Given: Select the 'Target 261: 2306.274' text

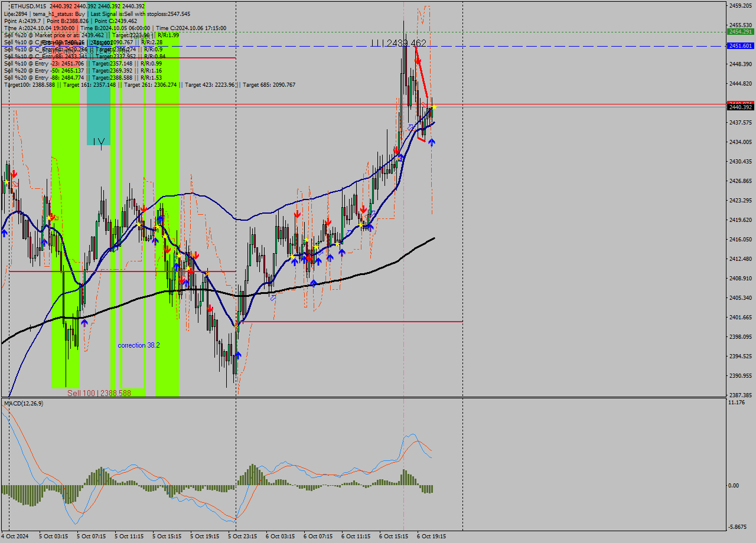Looking at the screenshot, I should [150, 84].
